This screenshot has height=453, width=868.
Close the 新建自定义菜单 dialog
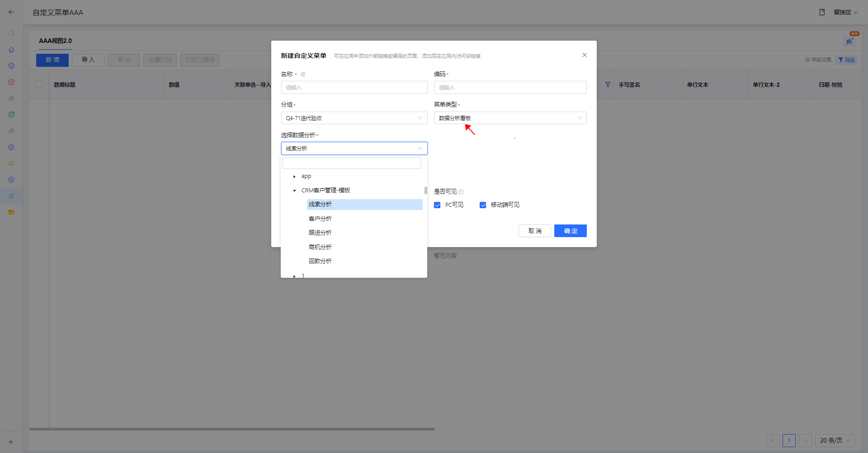[585, 55]
